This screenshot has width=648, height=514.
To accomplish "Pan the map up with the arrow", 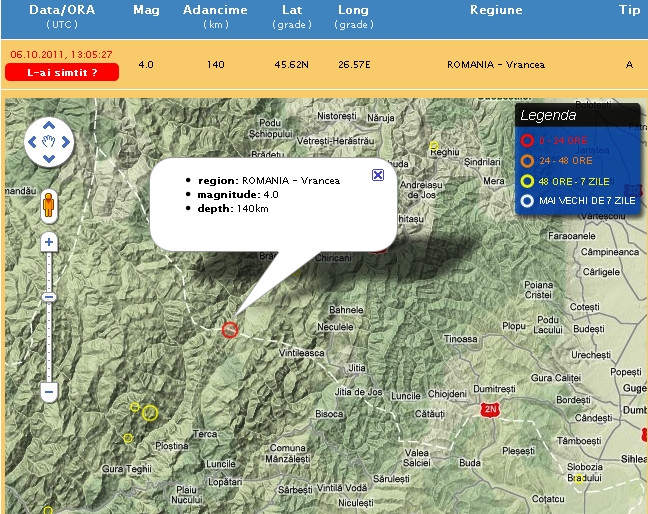I will (x=49, y=125).
